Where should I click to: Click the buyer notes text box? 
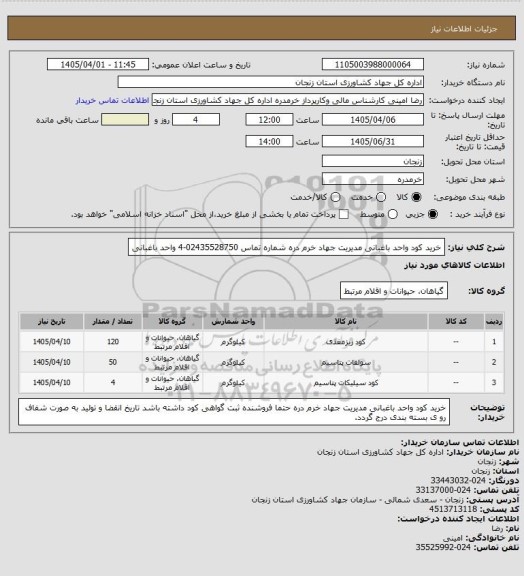click(x=234, y=412)
